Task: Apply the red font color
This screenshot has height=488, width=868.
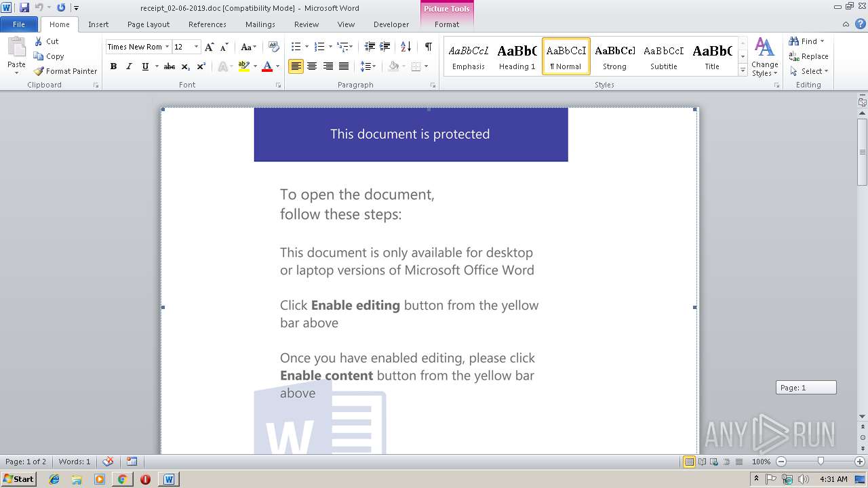Action: pos(267,66)
